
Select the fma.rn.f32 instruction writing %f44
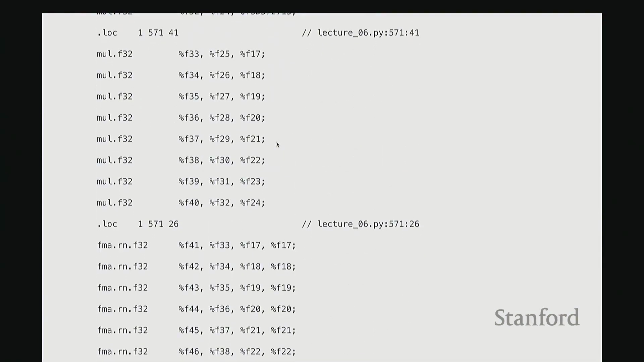[x=196, y=309]
